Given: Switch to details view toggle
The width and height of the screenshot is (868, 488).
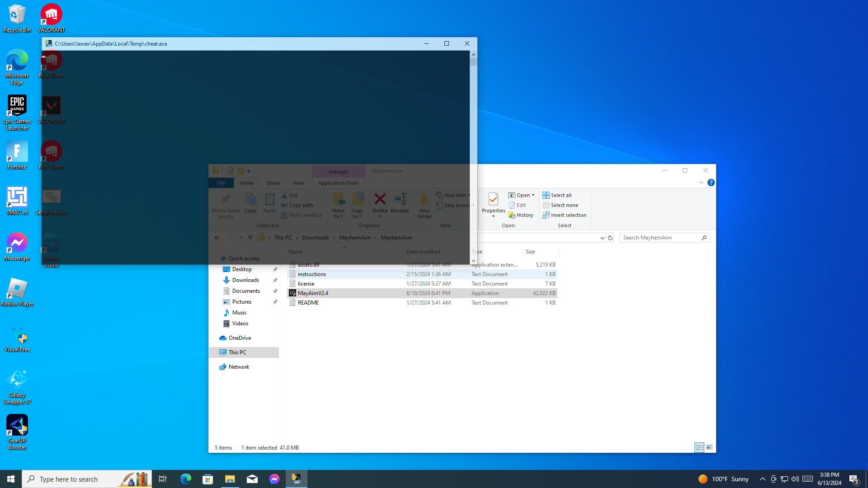Looking at the screenshot, I should click(699, 448).
